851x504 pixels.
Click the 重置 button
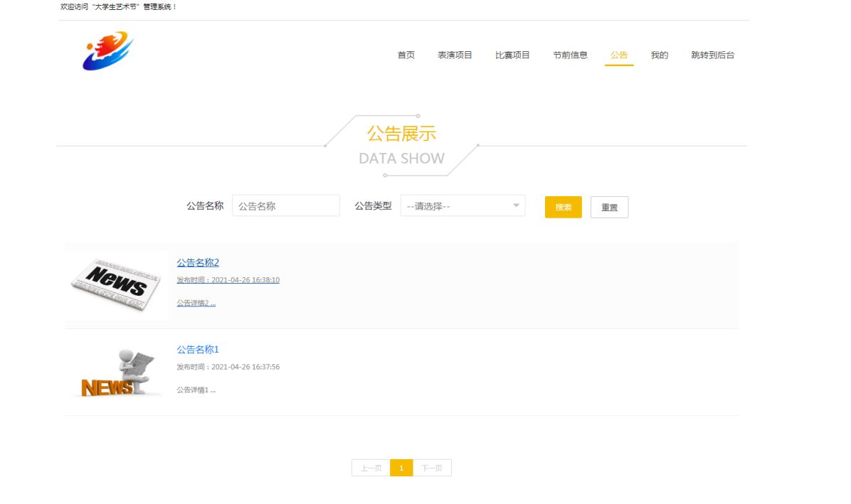point(610,207)
